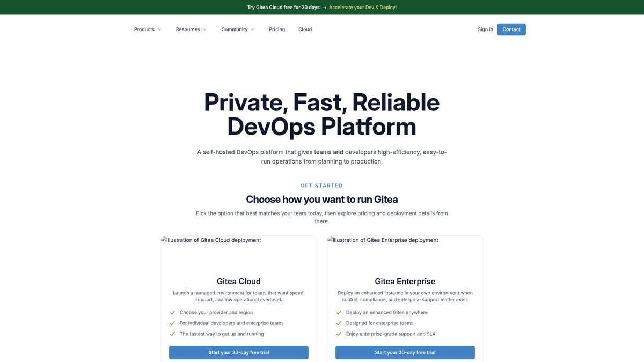
Task: Expand the Community dropdown
Action: click(x=238, y=29)
